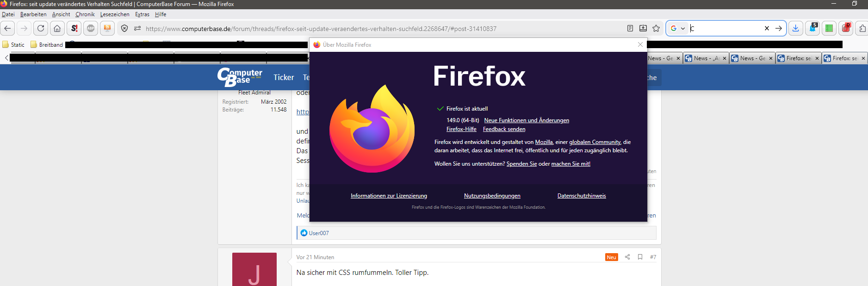Image resolution: width=868 pixels, height=286 pixels.
Task: Click the Feedback senden link
Action: click(x=504, y=129)
